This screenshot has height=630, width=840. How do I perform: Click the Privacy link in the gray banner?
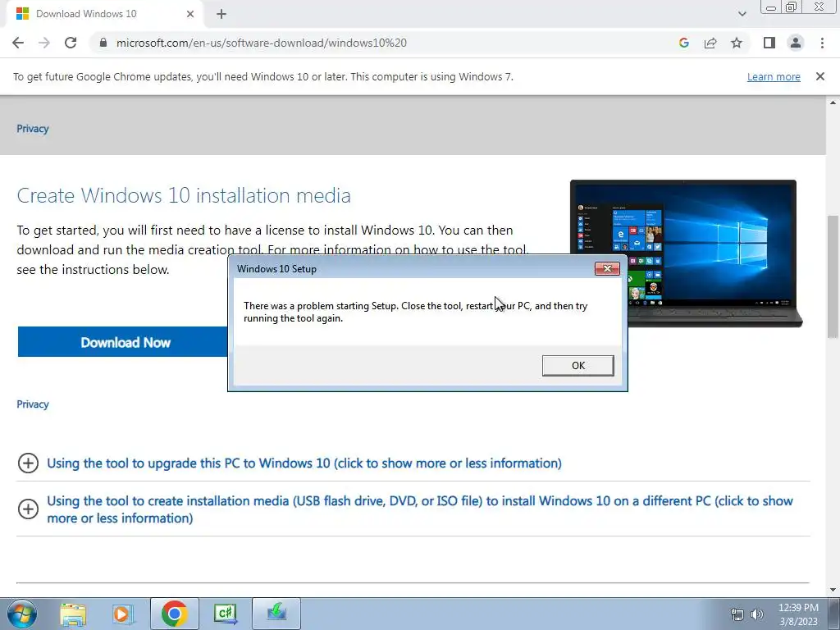[33, 129]
